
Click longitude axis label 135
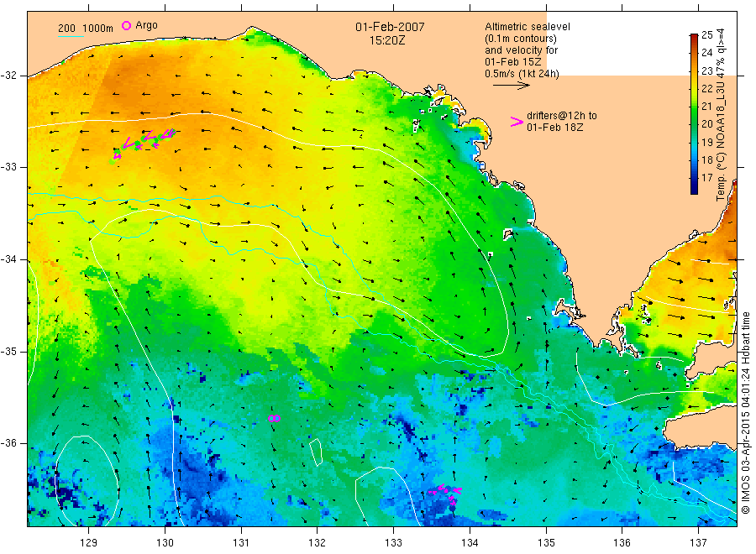pos(546,543)
